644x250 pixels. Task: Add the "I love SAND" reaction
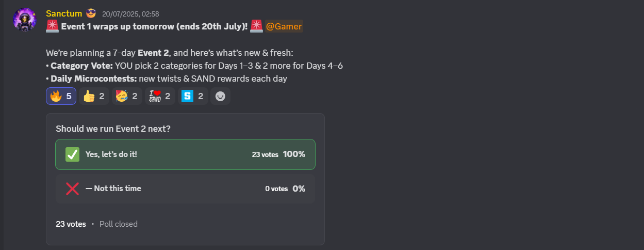tap(160, 96)
